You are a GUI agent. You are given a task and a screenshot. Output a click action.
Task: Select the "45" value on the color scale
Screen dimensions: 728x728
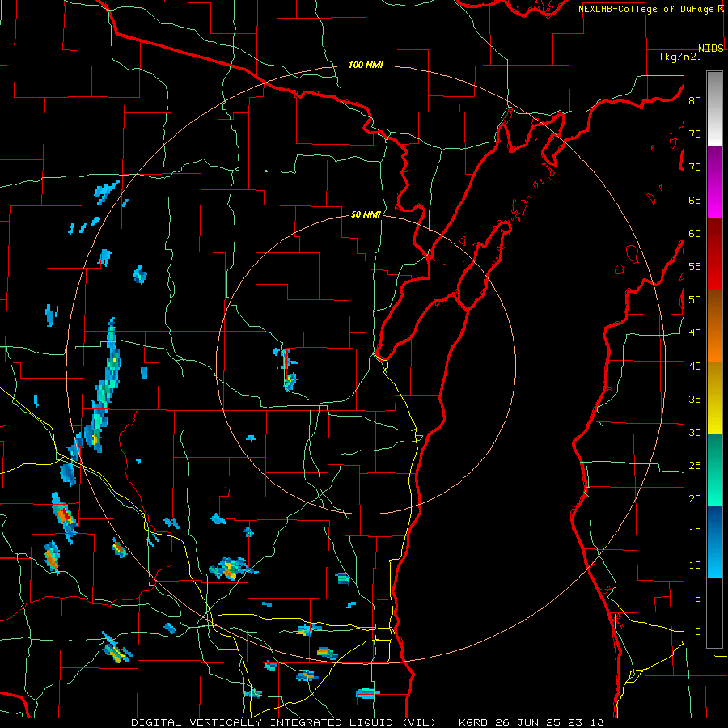[695, 333]
